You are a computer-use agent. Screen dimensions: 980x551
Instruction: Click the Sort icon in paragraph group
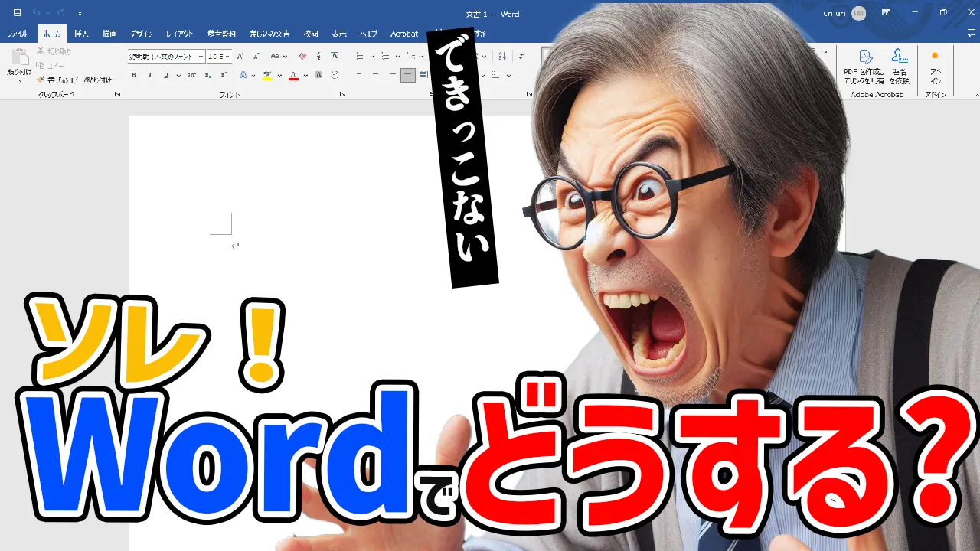(502, 57)
